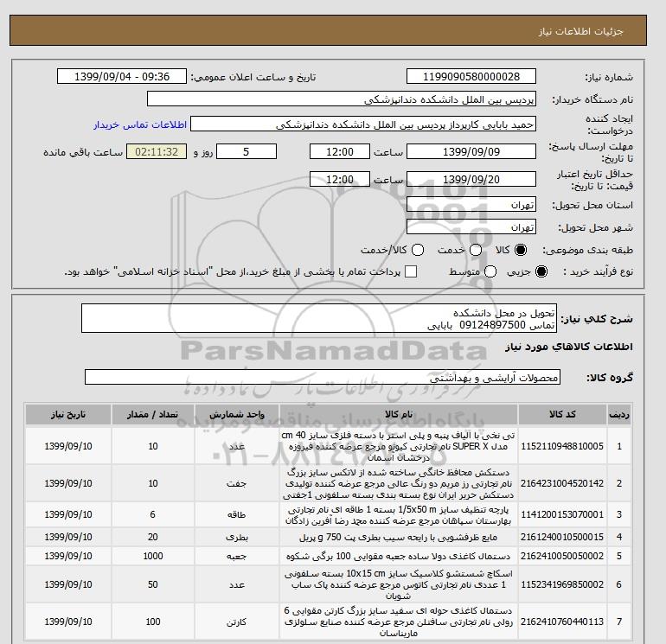Click the اسکاج ششتشو کلاسیک product name cell

399,584
